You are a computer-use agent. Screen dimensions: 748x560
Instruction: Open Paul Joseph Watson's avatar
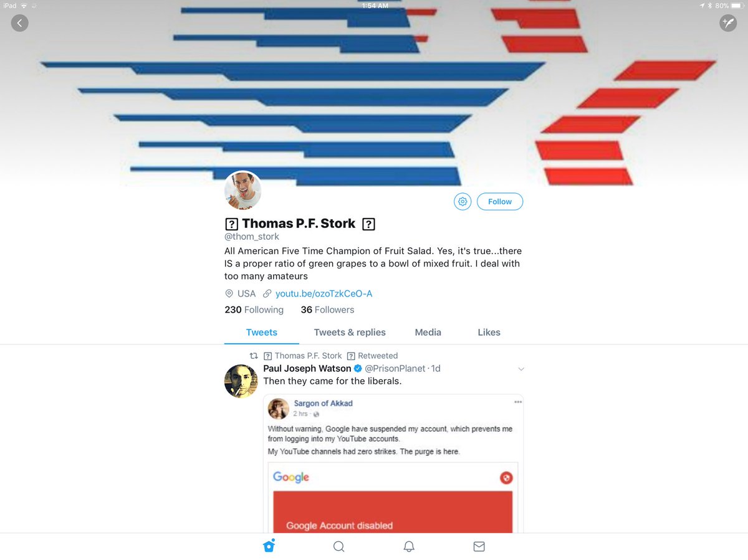pos(241,381)
